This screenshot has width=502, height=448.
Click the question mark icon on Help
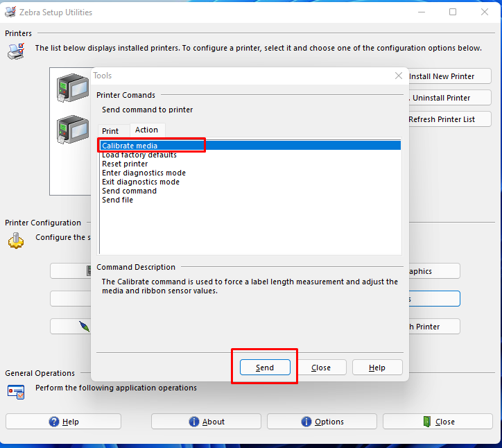point(54,422)
